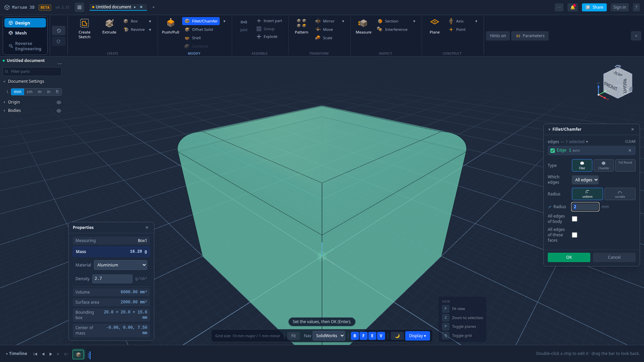The width and height of the screenshot is (644, 362).
Task: Create a construction Plane
Action: pyautogui.click(x=434, y=27)
